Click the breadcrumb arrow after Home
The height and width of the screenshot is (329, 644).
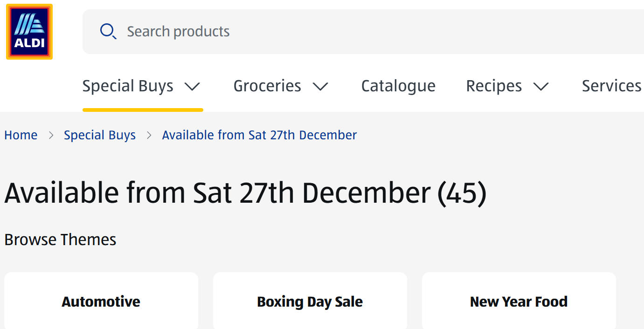(x=51, y=136)
